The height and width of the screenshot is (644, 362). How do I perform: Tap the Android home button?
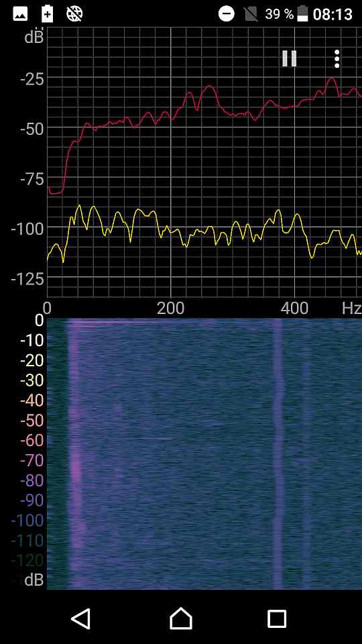(181, 618)
